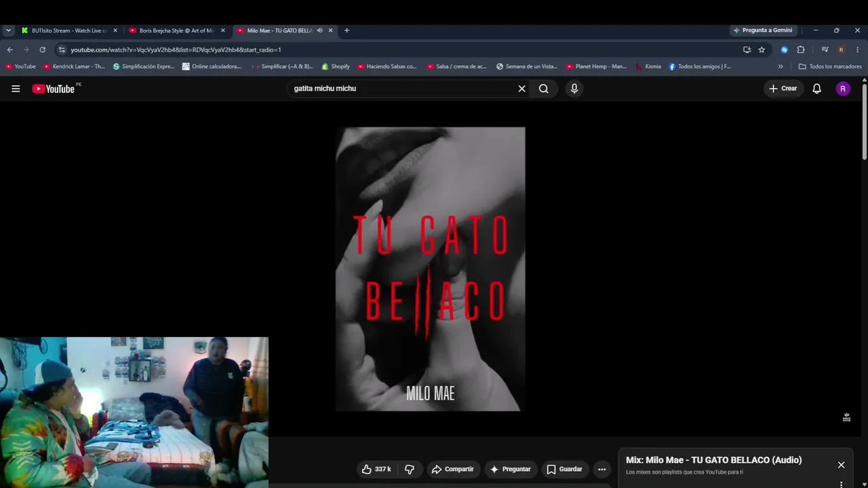Open the YouTube account avatar menu
Viewport: 868px width, 488px height.
(843, 89)
